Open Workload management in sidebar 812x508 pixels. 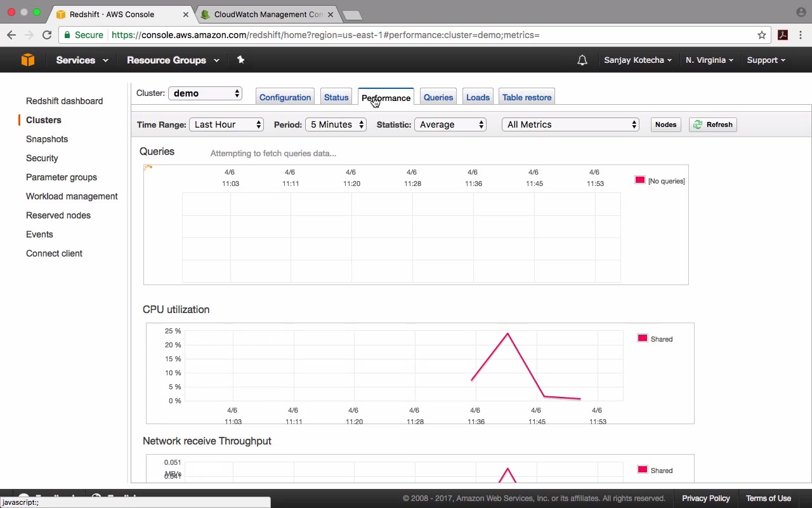tap(72, 196)
